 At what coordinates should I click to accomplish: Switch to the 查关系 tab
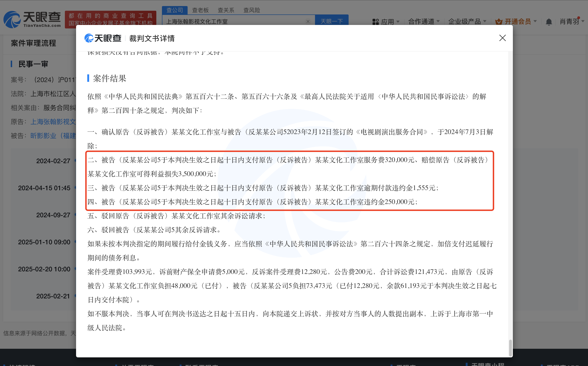point(226,10)
